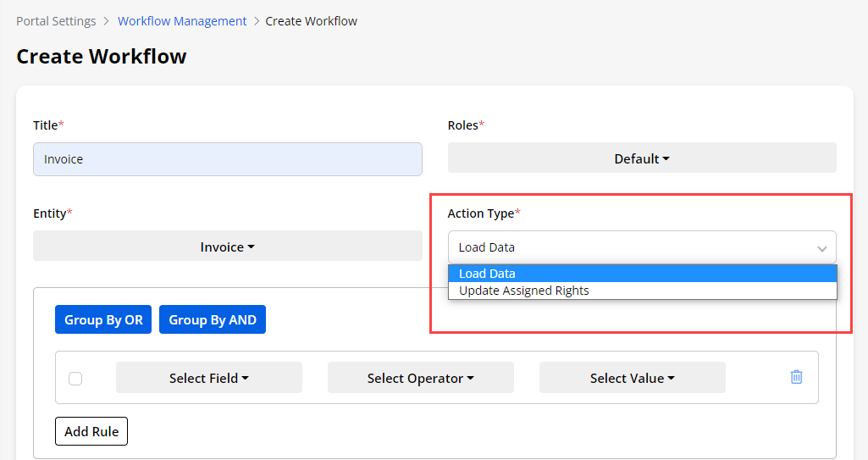Focus the Title text input field
The height and width of the screenshot is (460, 868).
pyautogui.click(x=227, y=159)
